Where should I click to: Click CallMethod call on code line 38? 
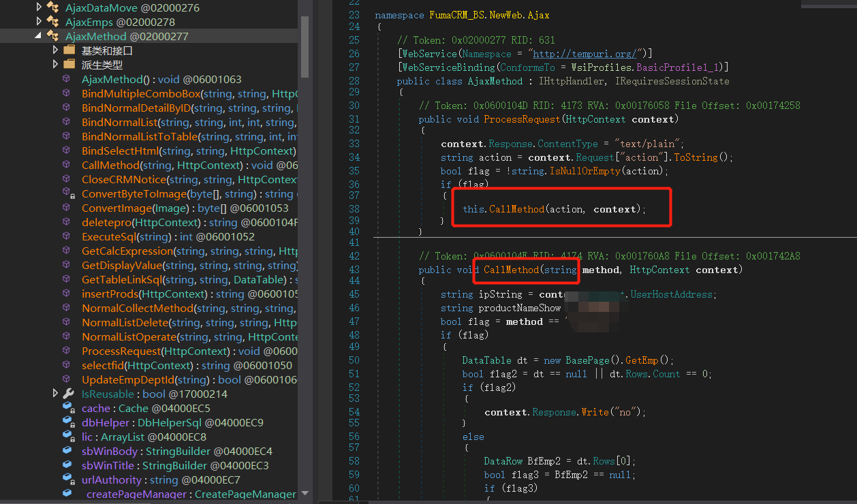[x=517, y=209]
